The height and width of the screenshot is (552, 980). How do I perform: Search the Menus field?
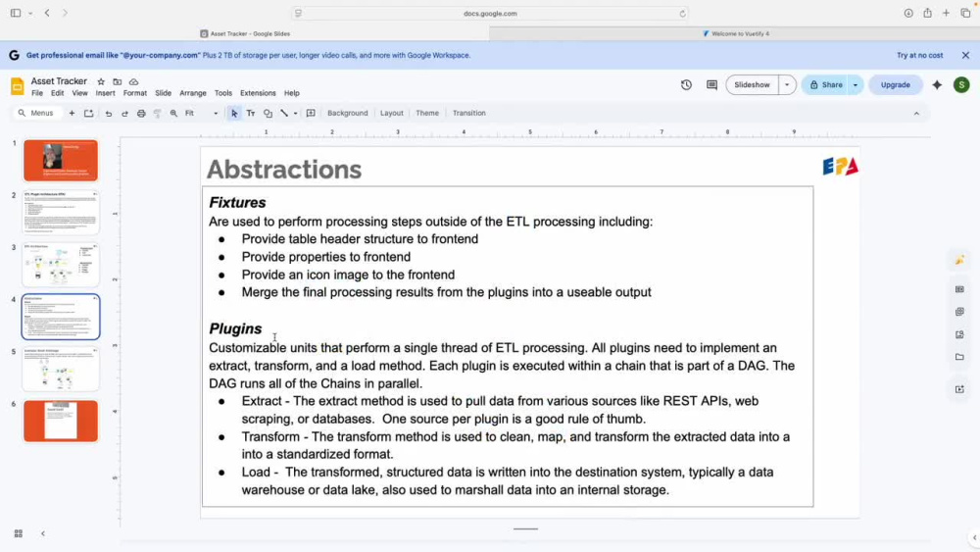tap(37, 113)
